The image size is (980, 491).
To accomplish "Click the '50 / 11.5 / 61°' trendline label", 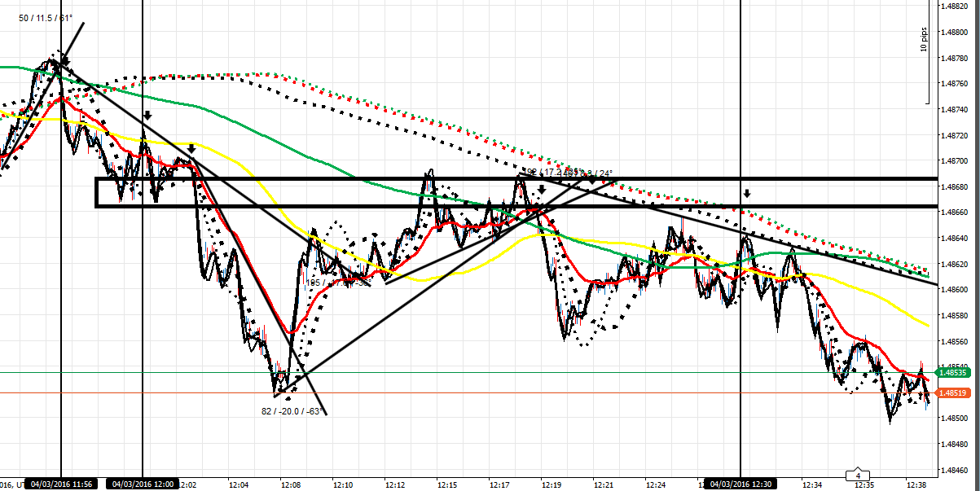I will (46, 16).
